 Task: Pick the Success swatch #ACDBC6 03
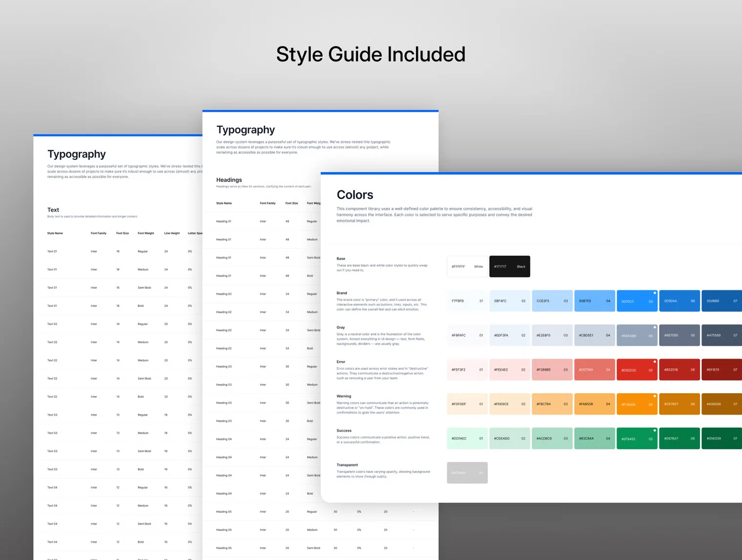pyautogui.click(x=552, y=439)
